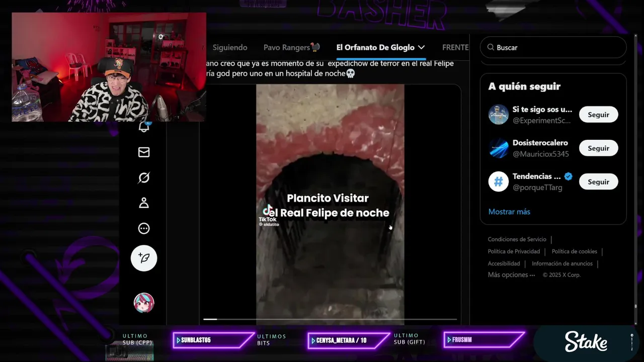The height and width of the screenshot is (362, 644).
Task: Open the More options circle icon
Action: [x=144, y=229]
